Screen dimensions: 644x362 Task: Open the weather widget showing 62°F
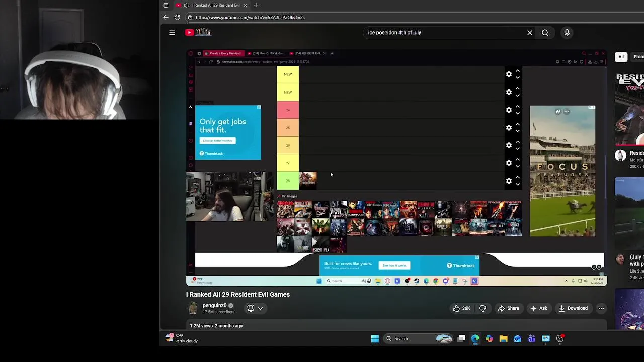(x=182, y=338)
